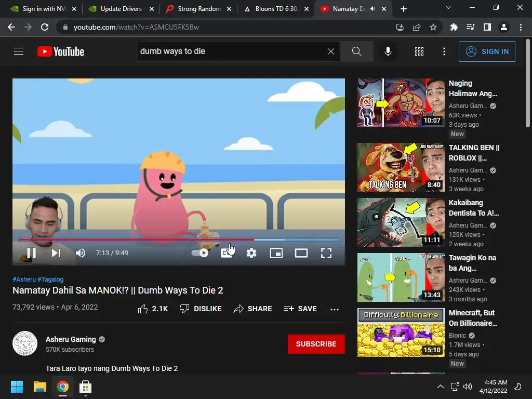Skip to the next video
532x399 pixels.
click(x=56, y=253)
